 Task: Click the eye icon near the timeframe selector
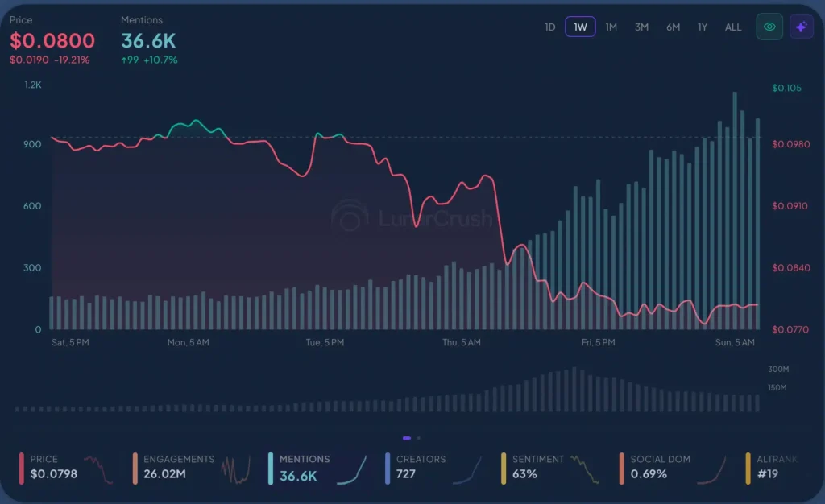coord(769,27)
